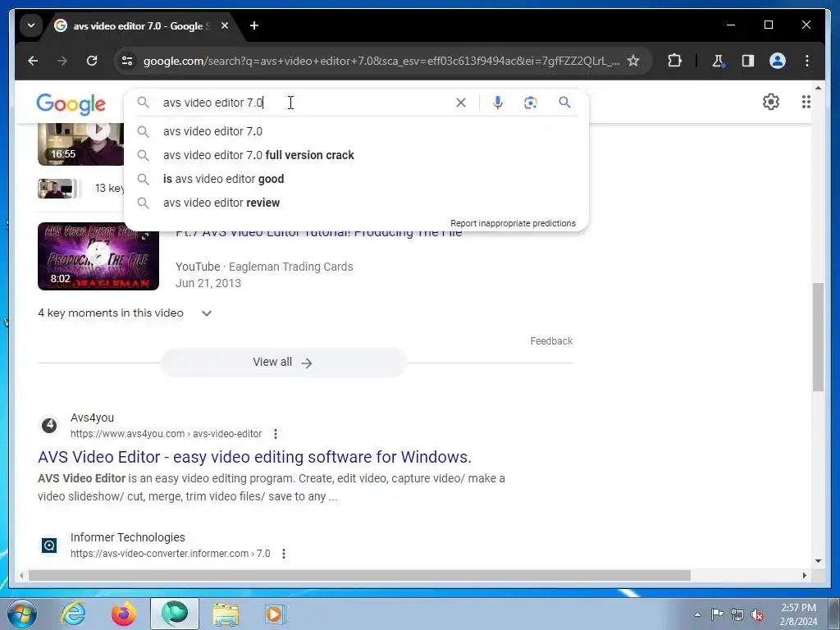This screenshot has width=840, height=630.
Task: Open Google quick settings gear
Action: (770, 102)
